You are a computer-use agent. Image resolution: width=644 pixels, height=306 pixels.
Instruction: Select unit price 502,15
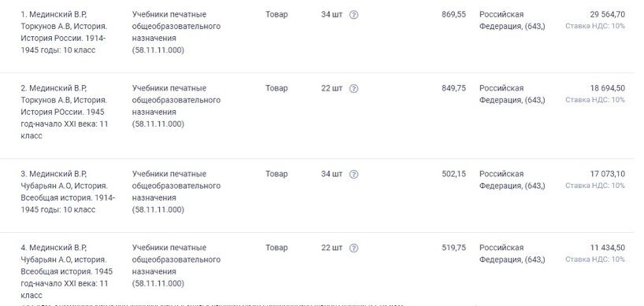pos(453,175)
